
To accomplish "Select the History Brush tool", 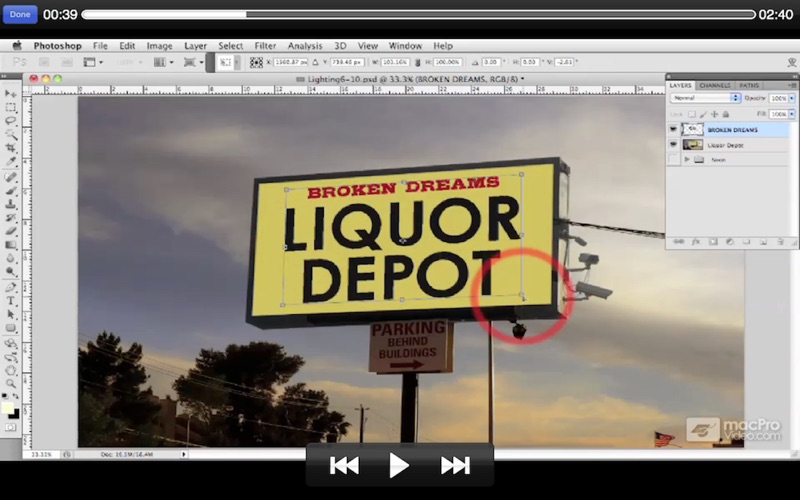I will point(10,217).
